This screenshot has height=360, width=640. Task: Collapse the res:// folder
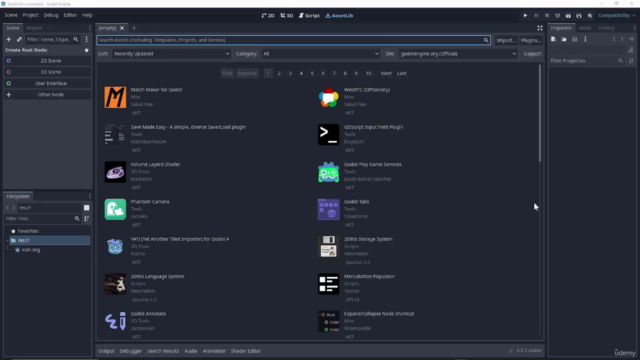(7, 240)
